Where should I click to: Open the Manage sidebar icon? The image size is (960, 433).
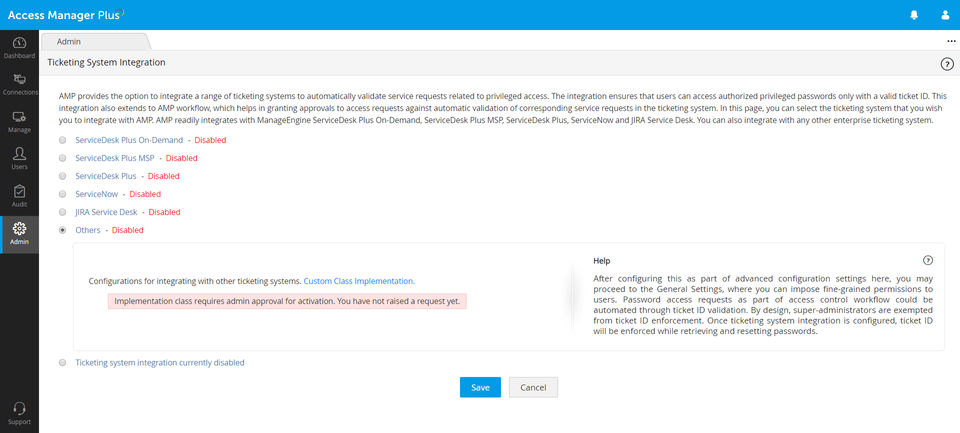tap(19, 121)
